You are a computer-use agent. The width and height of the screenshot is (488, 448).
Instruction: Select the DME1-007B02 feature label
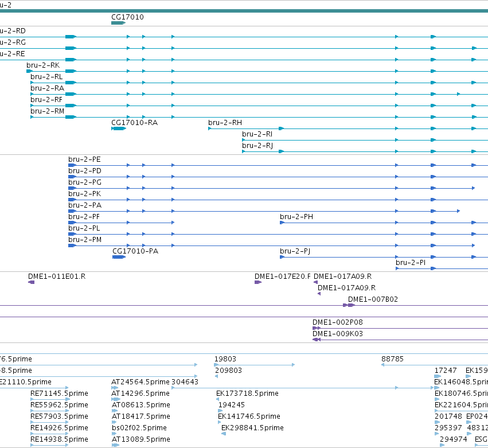click(x=373, y=299)
